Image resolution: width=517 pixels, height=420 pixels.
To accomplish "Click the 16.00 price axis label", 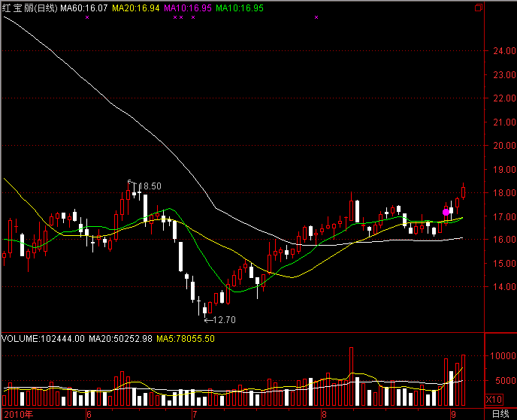I will pyautogui.click(x=504, y=240).
